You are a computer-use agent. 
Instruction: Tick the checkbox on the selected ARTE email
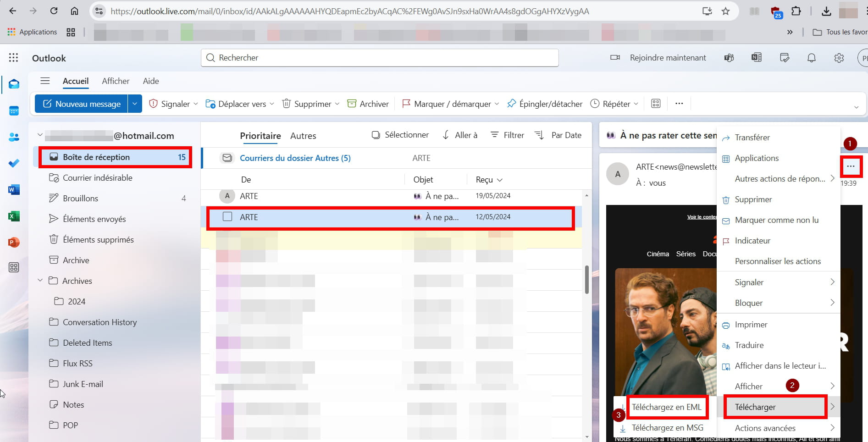coord(227,217)
